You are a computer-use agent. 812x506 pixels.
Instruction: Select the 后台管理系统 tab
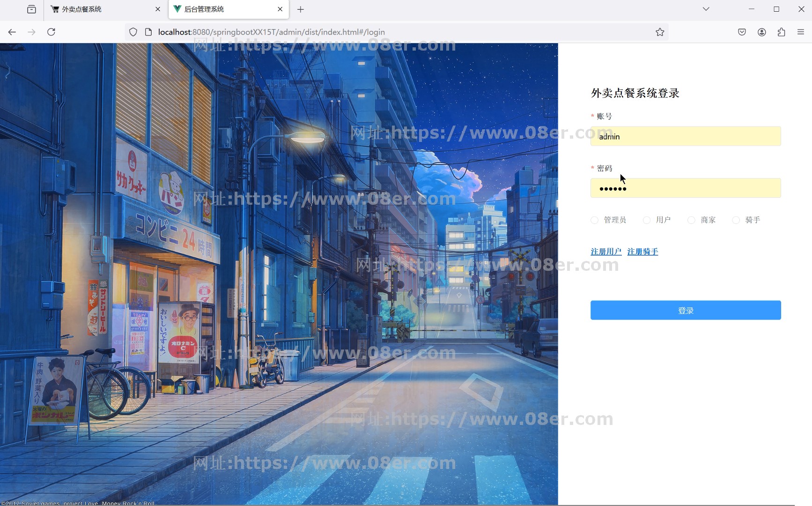point(229,9)
